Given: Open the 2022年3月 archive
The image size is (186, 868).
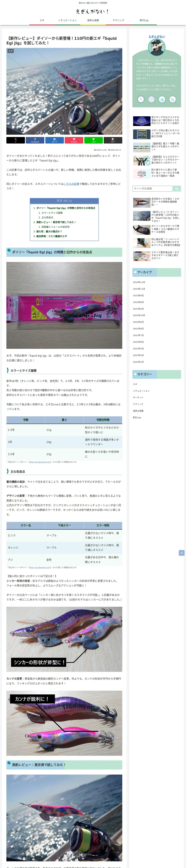Looking at the screenshot, I should click(138, 362).
